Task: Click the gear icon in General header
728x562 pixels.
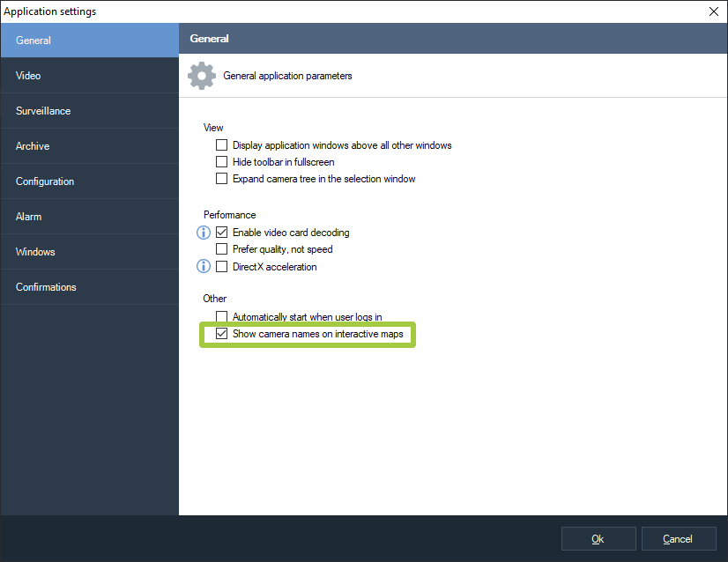Action: pyautogui.click(x=201, y=76)
